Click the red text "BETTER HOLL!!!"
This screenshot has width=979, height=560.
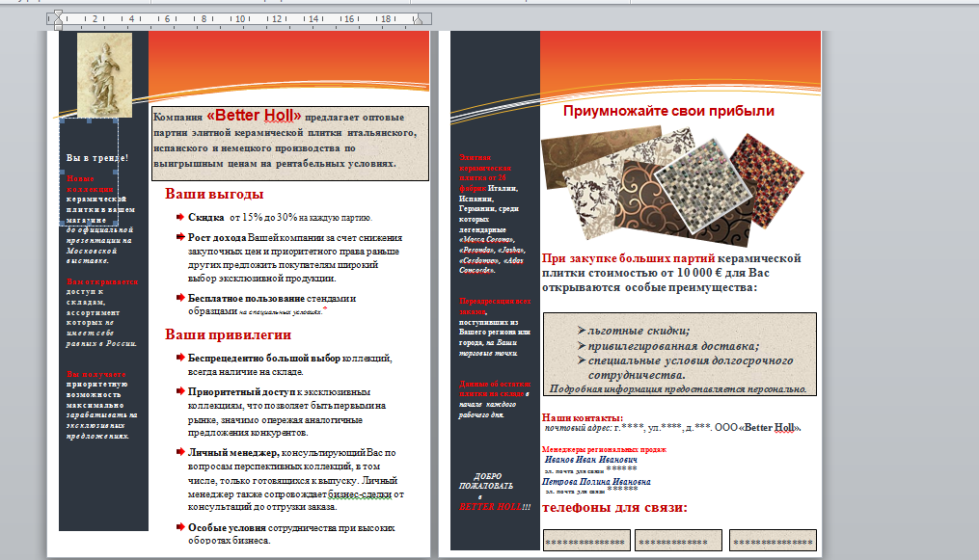[495, 507]
